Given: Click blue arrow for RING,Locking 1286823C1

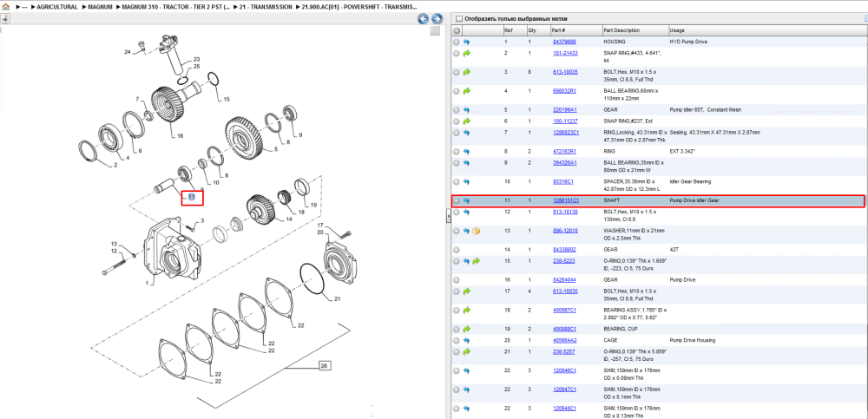Looking at the screenshot, I should 467,132.
